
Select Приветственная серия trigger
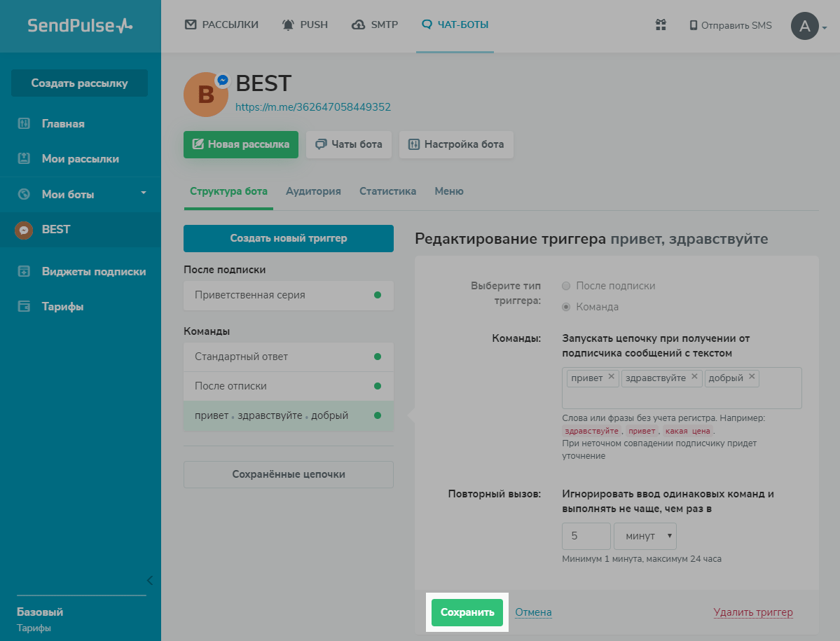(x=288, y=295)
